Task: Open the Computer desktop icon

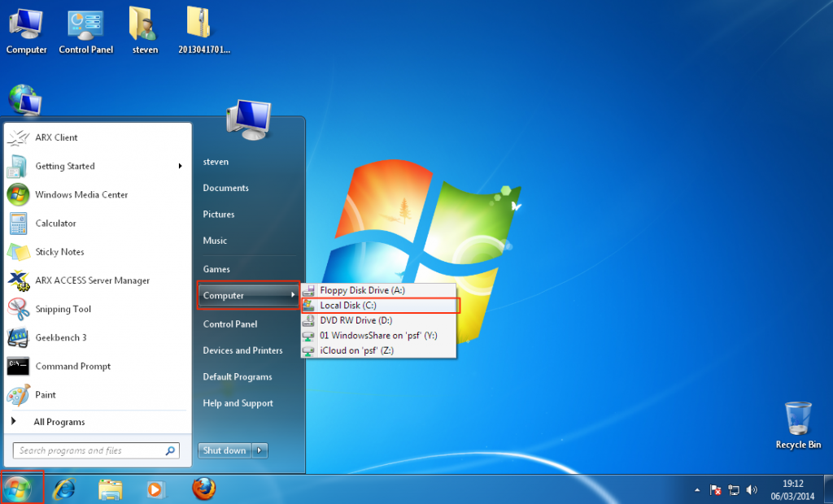Action: click(x=26, y=32)
